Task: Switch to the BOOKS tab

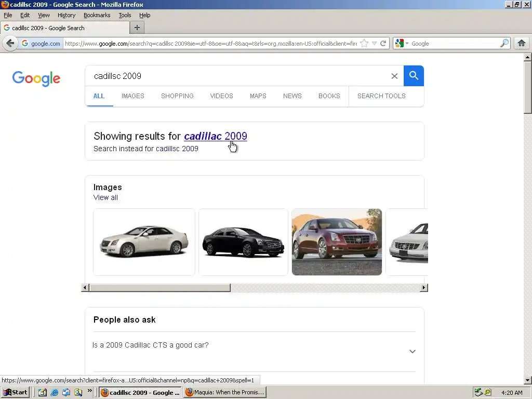Action: [x=329, y=96]
